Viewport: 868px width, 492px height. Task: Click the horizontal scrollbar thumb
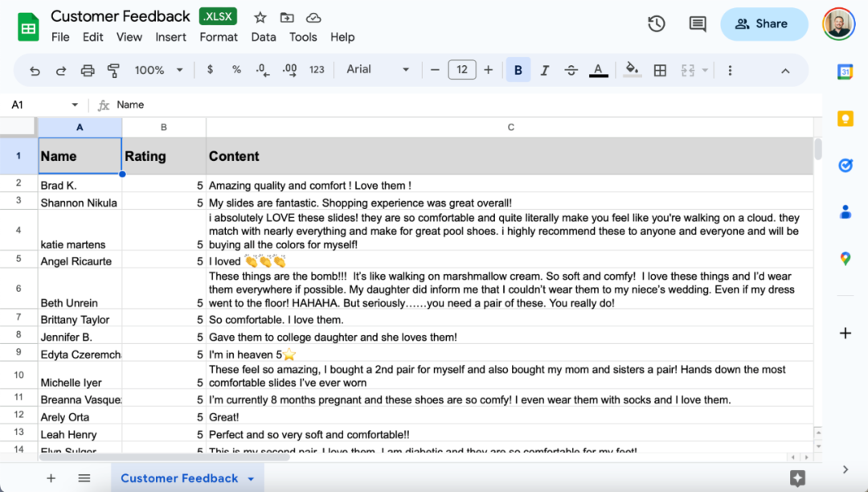coord(165,457)
